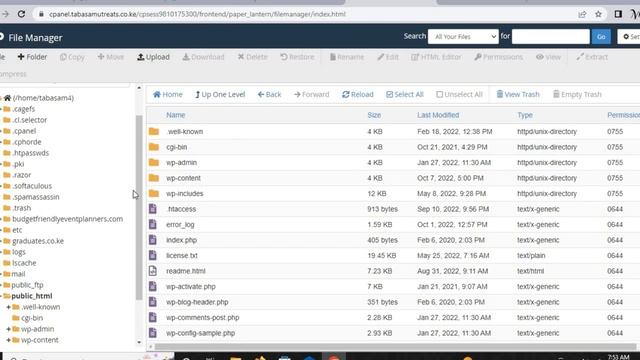Click the tree panel scroll-down arrow

click(x=139, y=342)
